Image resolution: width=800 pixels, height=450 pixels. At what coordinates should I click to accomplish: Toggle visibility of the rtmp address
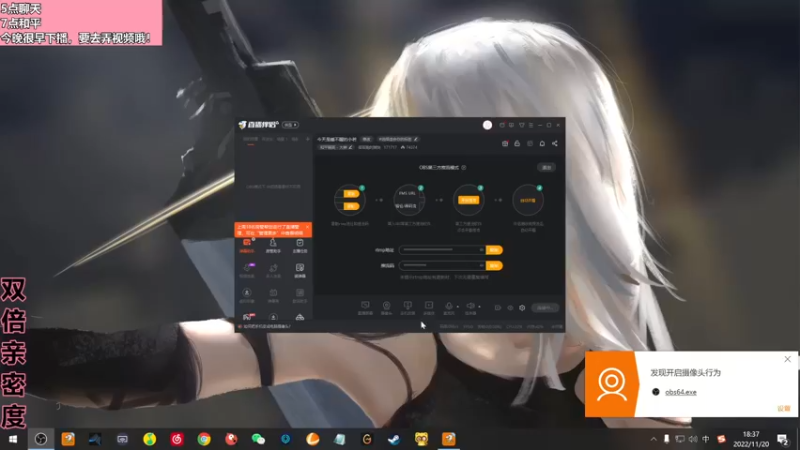coord(481,250)
